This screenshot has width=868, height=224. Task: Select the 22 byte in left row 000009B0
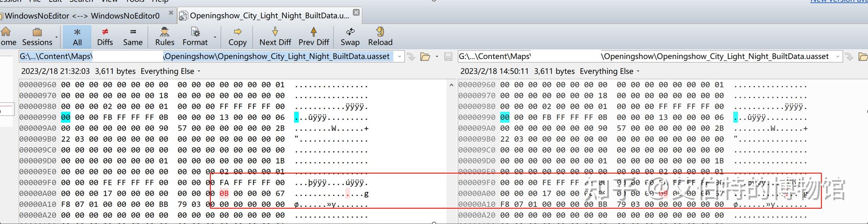tap(66, 139)
